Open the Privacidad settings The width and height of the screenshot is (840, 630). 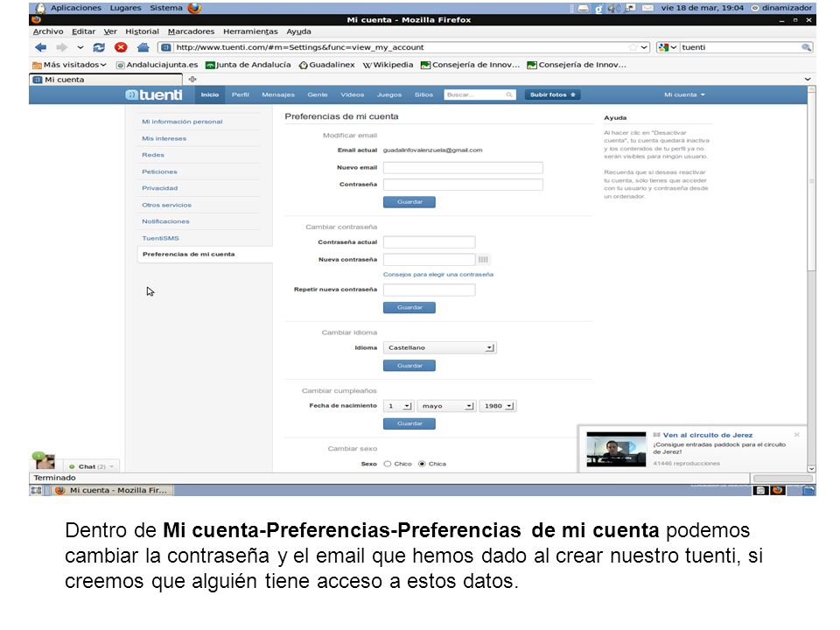pyautogui.click(x=159, y=188)
